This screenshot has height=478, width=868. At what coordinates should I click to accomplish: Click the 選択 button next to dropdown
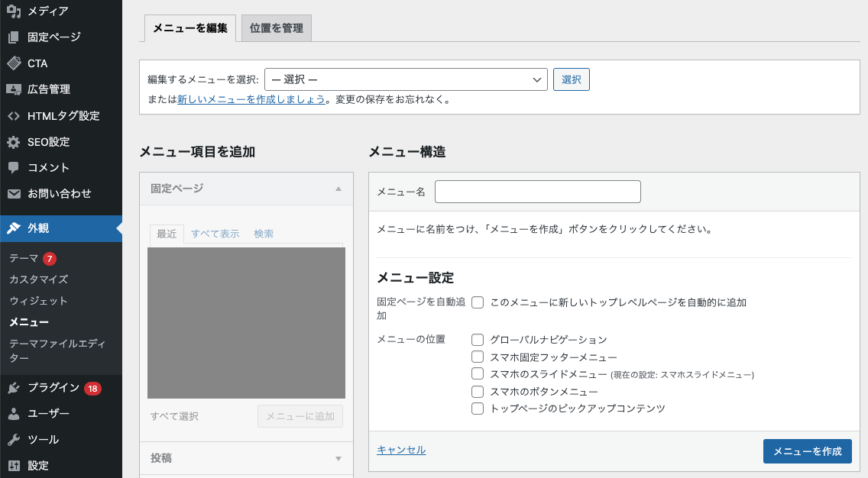tap(572, 79)
